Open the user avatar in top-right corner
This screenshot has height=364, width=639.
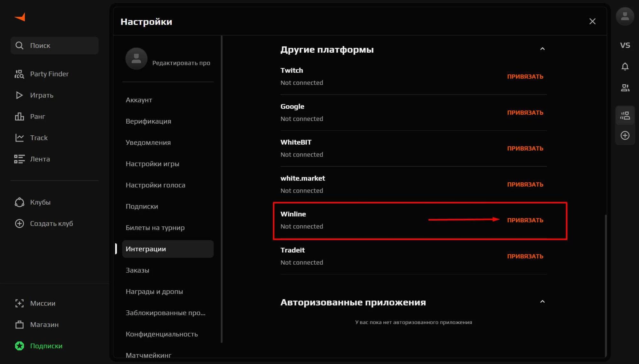click(625, 16)
